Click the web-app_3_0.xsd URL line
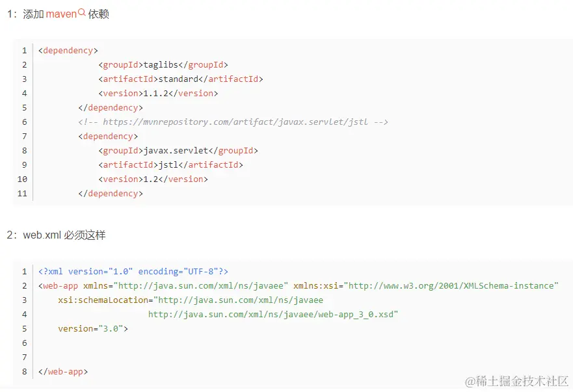The image size is (573, 392). 273,315
